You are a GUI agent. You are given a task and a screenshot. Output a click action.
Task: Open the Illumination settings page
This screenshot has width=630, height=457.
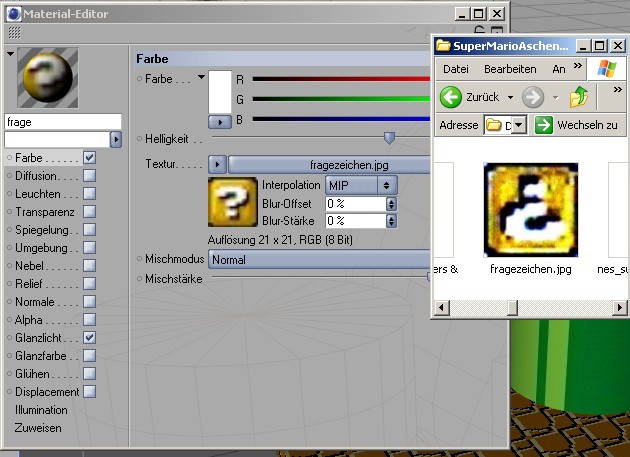tap(41, 410)
